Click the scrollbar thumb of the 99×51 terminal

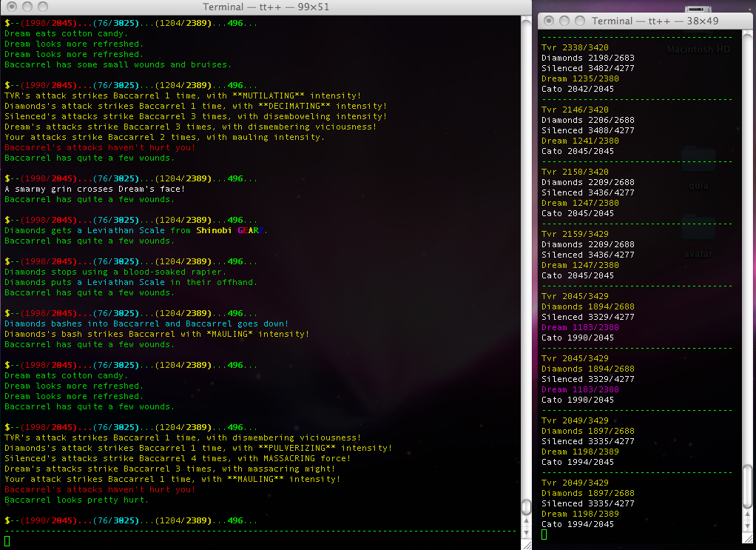(x=526, y=506)
